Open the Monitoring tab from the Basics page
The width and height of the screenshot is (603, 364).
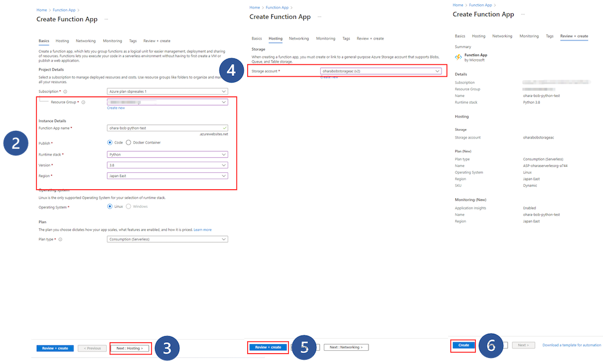pos(112,41)
